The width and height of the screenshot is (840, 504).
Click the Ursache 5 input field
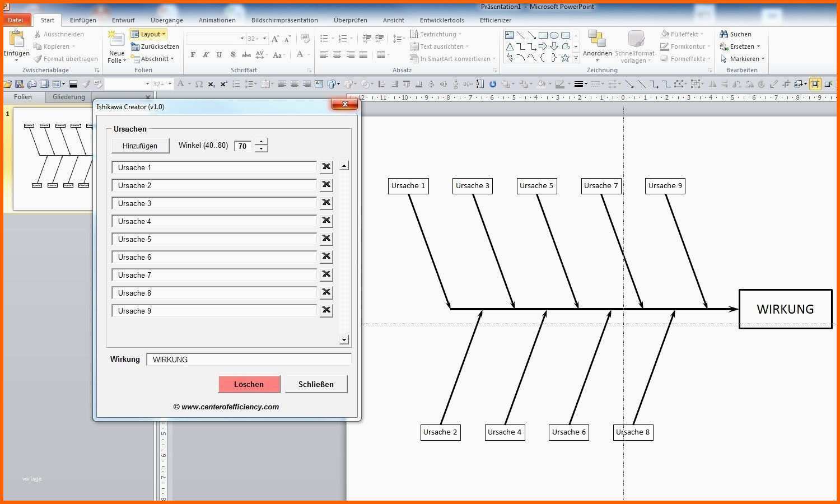pos(214,239)
